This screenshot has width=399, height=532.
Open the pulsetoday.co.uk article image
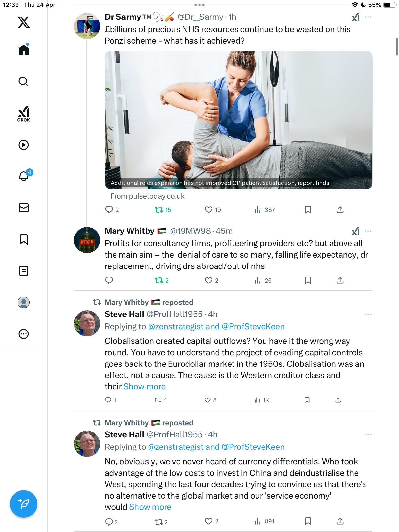pyautogui.click(x=238, y=120)
